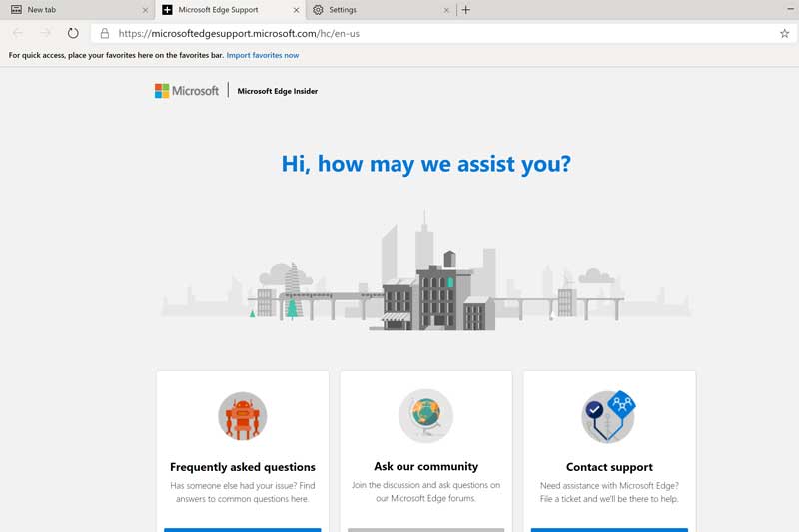This screenshot has width=799, height=532.
Task: Close the New tab tab
Action: [145, 10]
